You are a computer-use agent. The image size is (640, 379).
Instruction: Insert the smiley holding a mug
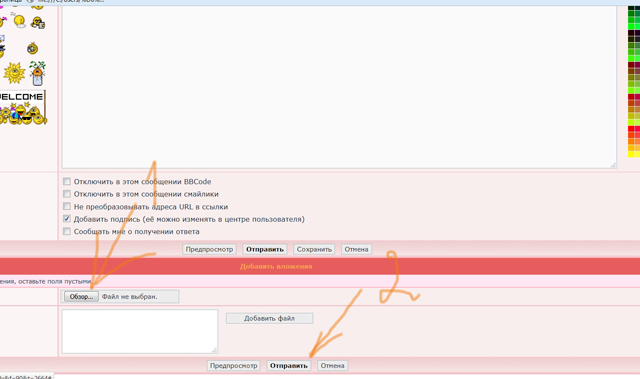[38, 23]
